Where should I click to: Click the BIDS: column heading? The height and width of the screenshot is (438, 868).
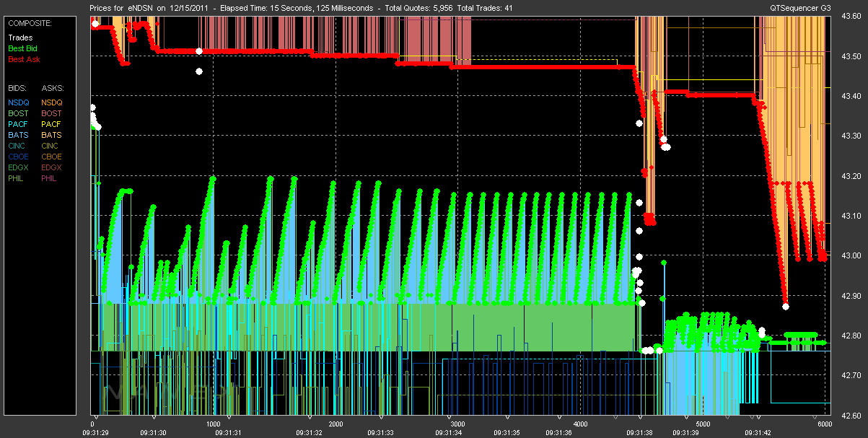(18, 87)
